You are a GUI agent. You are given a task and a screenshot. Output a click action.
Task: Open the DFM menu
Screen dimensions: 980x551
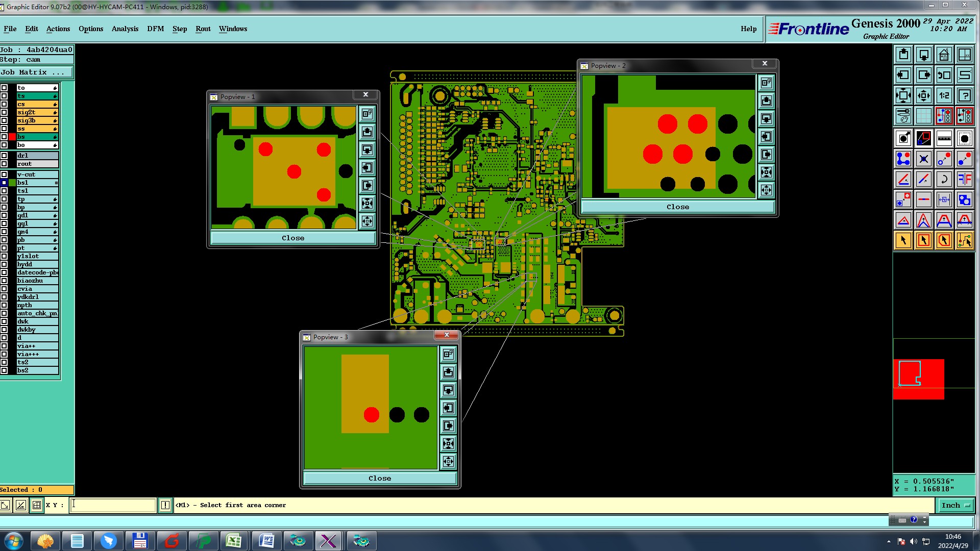point(155,29)
